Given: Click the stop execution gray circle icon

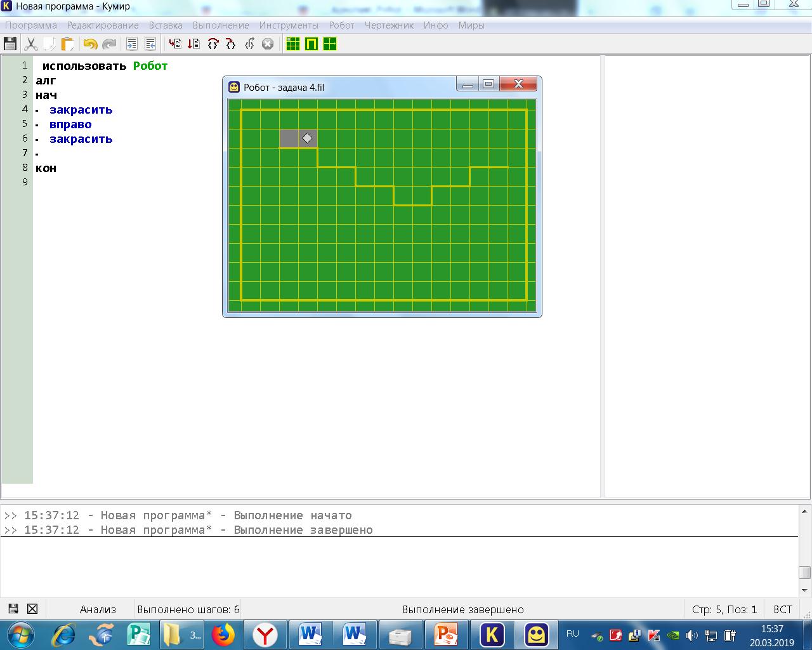Looking at the screenshot, I should 268,44.
